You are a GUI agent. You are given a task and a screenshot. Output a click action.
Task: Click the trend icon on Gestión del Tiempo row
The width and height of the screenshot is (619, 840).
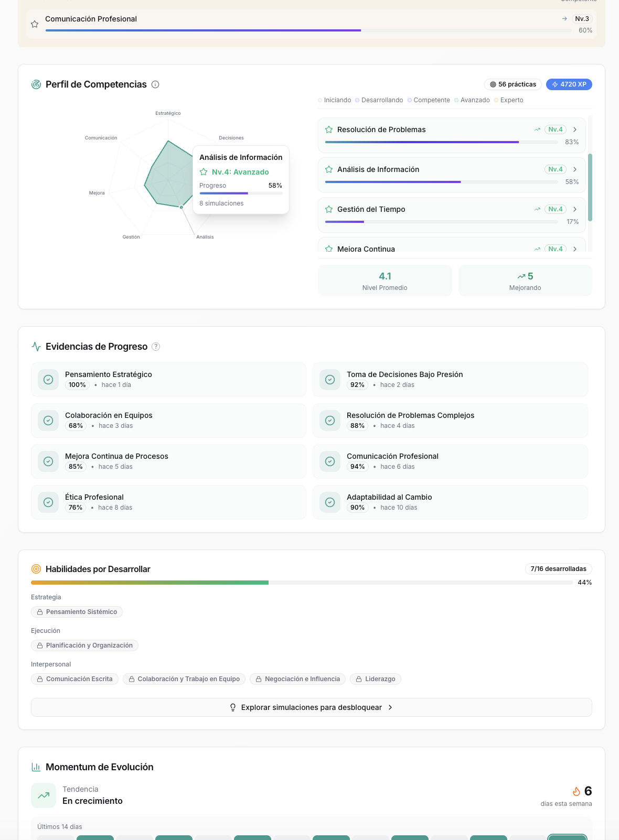pyautogui.click(x=537, y=209)
